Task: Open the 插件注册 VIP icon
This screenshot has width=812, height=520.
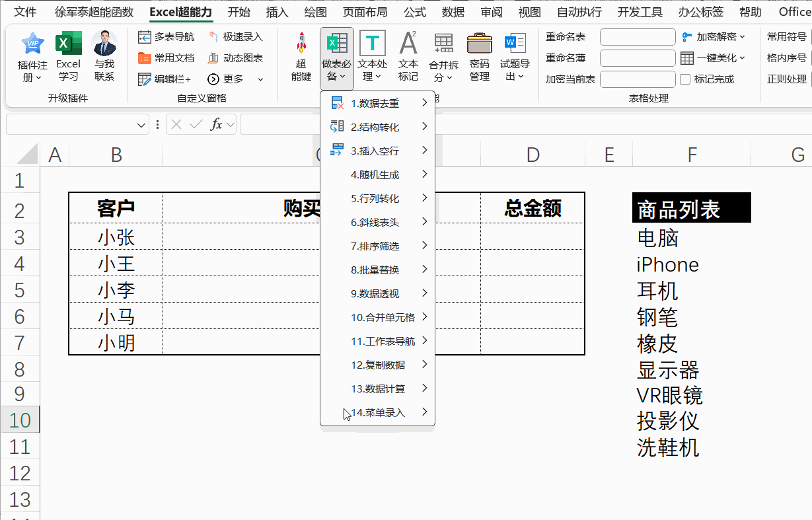Action: [32, 44]
